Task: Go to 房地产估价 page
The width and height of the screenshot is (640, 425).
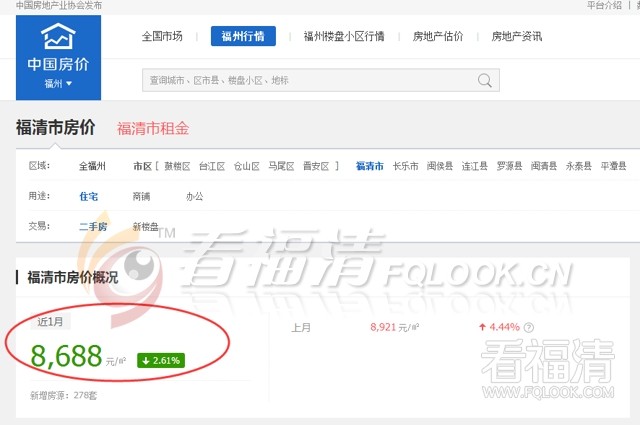Action: [x=438, y=36]
